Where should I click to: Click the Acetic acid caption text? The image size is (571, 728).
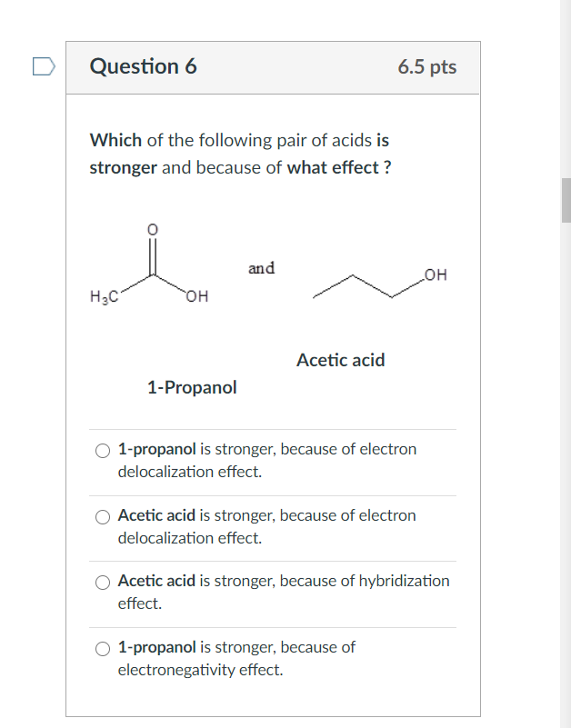pyautogui.click(x=341, y=360)
